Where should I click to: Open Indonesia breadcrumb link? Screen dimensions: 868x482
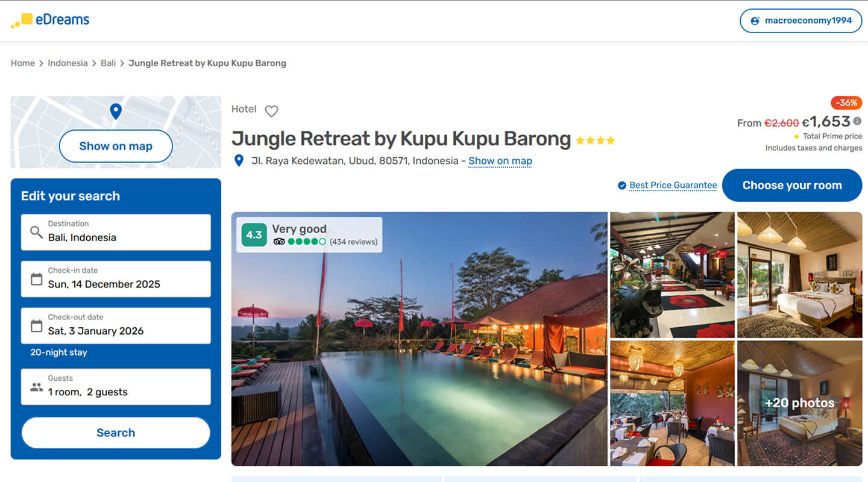(68, 63)
